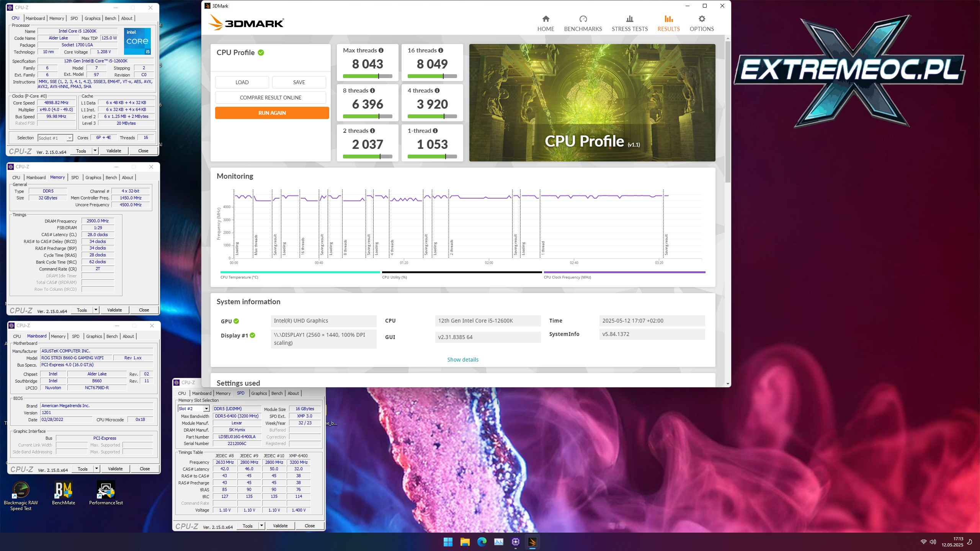Image resolution: width=980 pixels, height=551 pixels.
Task: Open STRESS TESTS in 3DMark
Action: 629,23
